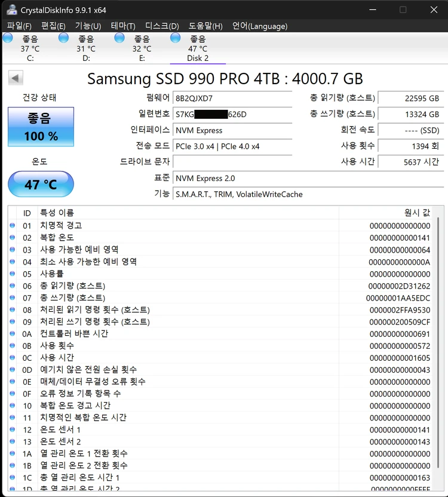
Task: Click status dot for 10 복합 온도 경고 시간
Action: tap(13, 406)
